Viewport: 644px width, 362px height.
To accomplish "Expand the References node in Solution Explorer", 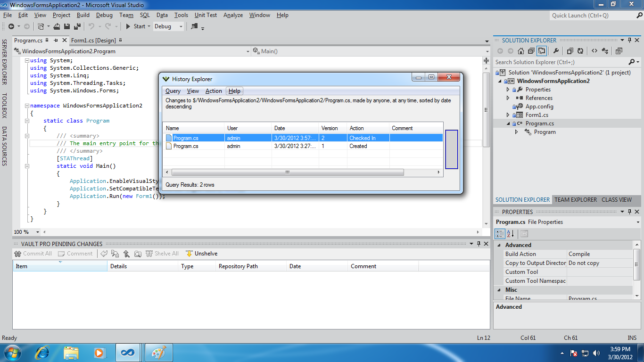I will coord(508,98).
